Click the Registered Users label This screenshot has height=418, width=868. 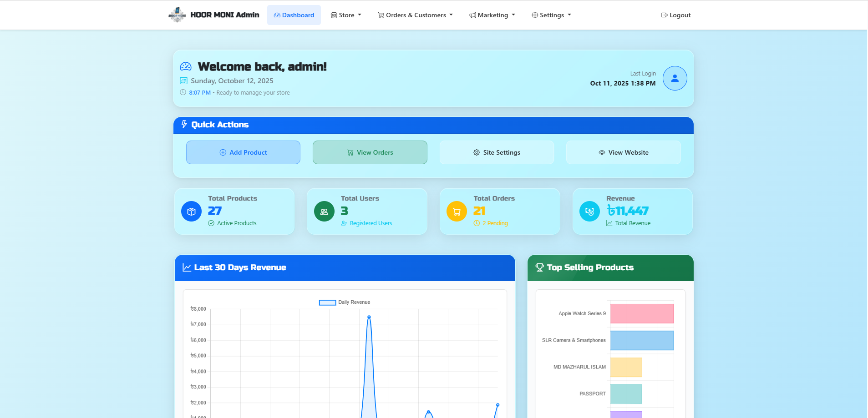(371, 223)
